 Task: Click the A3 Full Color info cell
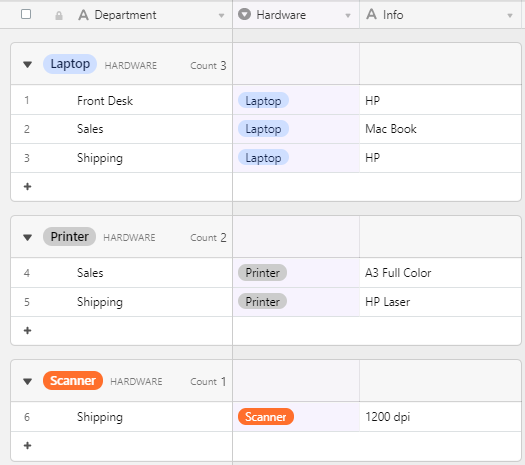tap(440, 273)
